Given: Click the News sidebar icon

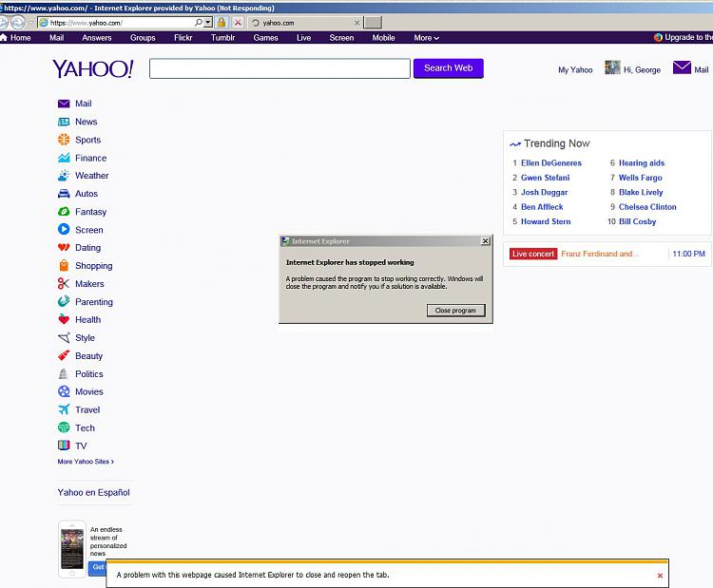Looking at the screenshot, I should coord(64,122).
